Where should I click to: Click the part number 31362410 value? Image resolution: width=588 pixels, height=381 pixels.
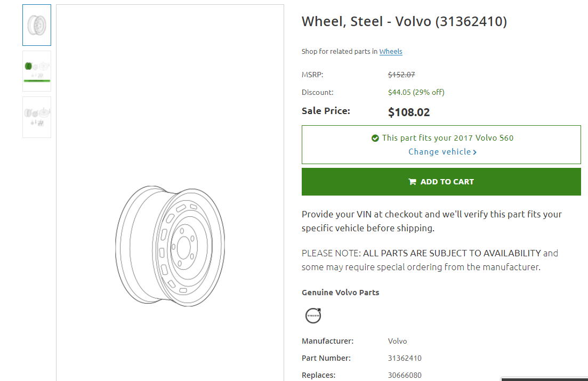pos(405,358)
